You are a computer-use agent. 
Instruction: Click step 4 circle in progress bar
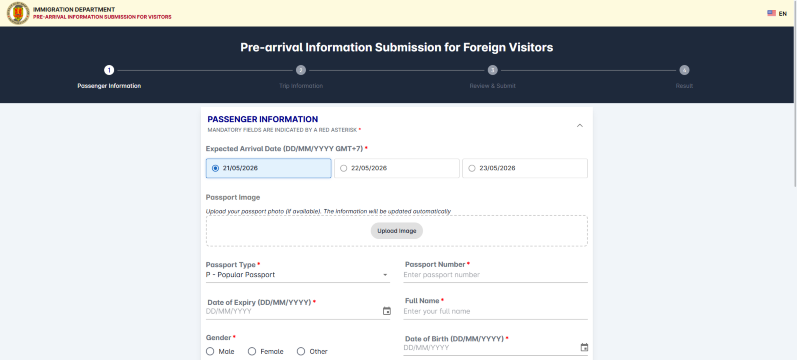tap(684, 70)
